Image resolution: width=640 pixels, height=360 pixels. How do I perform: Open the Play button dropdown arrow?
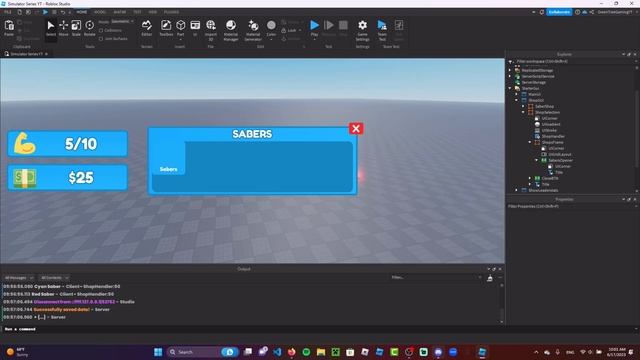coord(314,39)
